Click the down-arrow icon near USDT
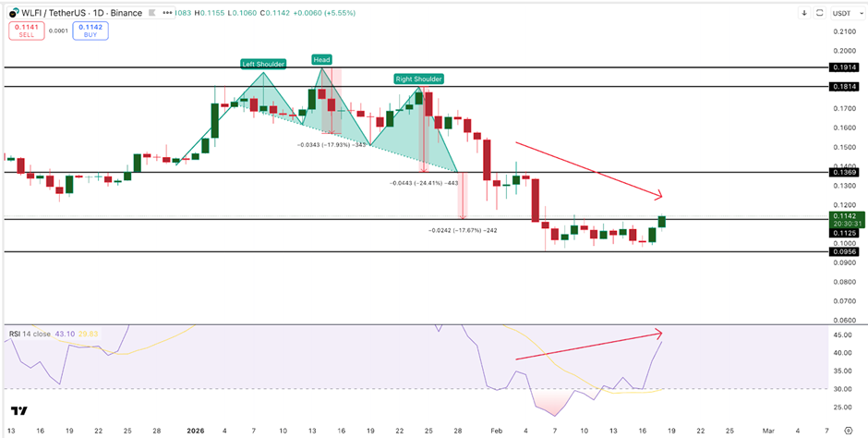 click(803, 12)
